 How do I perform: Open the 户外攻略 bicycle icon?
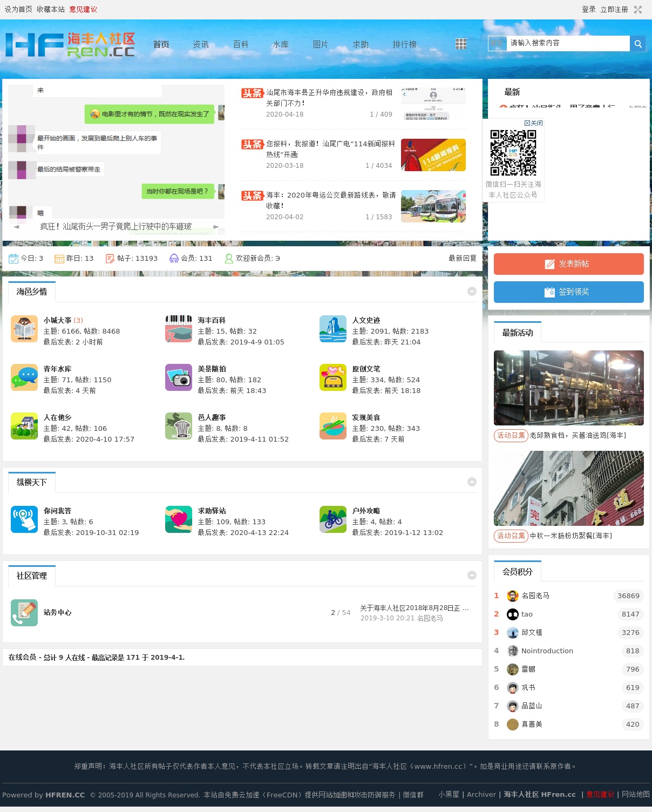[x=333, y=519]
